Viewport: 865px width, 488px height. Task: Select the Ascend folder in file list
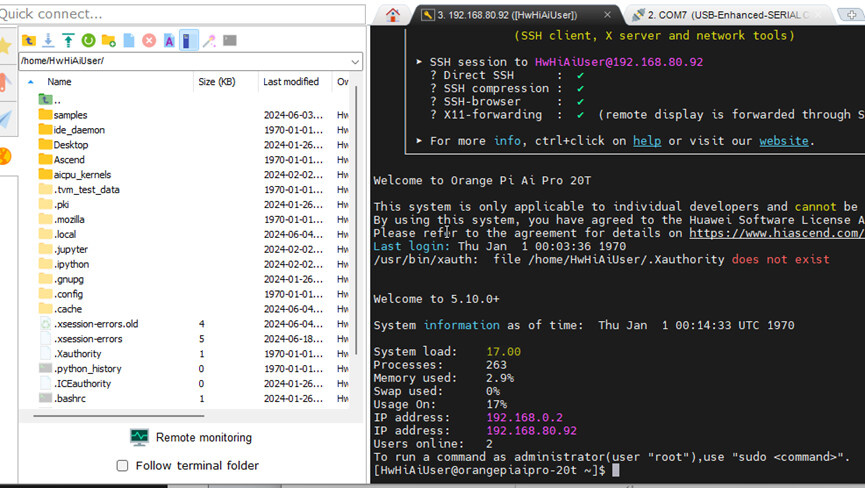(69, 160)
